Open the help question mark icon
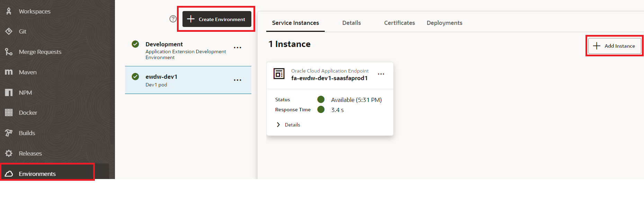644x197 pixels. (x=173, y=19)
